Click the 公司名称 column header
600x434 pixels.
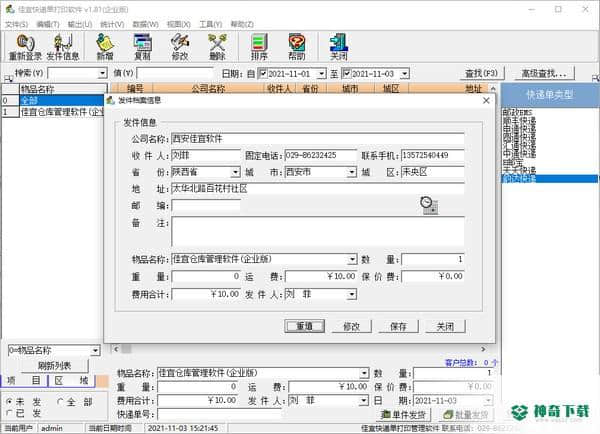click(x=208, y=89)
